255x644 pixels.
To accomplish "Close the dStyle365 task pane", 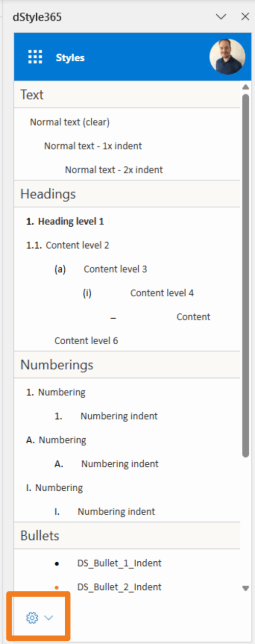I will point(245,16).
